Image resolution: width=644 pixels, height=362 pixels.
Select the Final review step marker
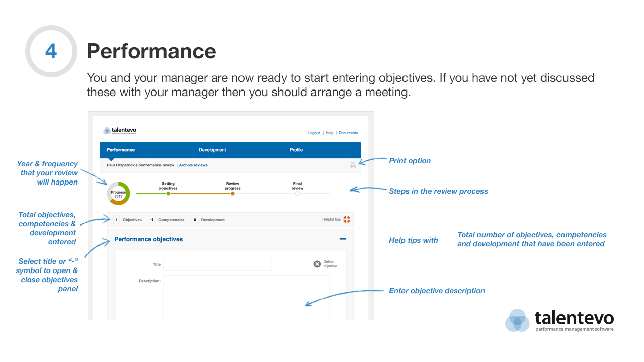tap(297, 193)
